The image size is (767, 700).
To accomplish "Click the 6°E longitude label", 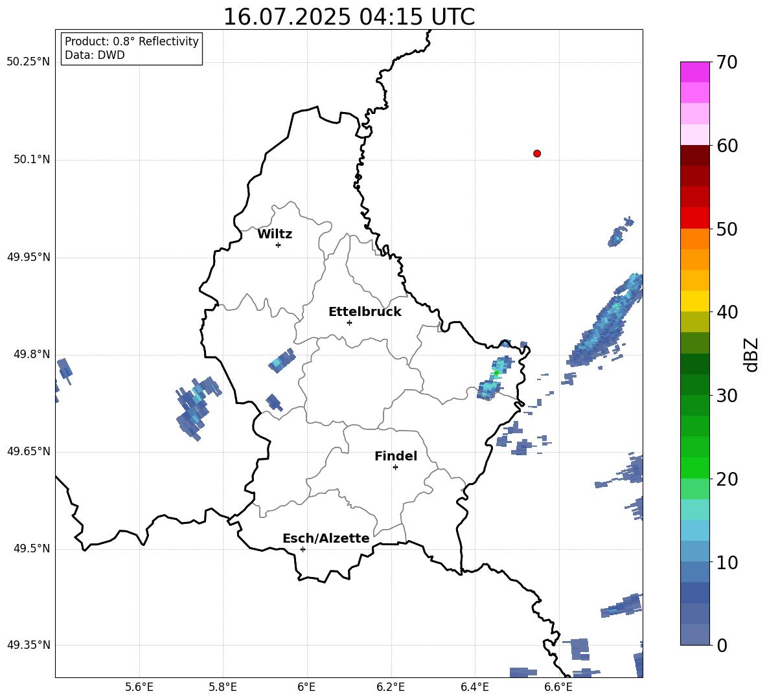I will pos(306,687).
